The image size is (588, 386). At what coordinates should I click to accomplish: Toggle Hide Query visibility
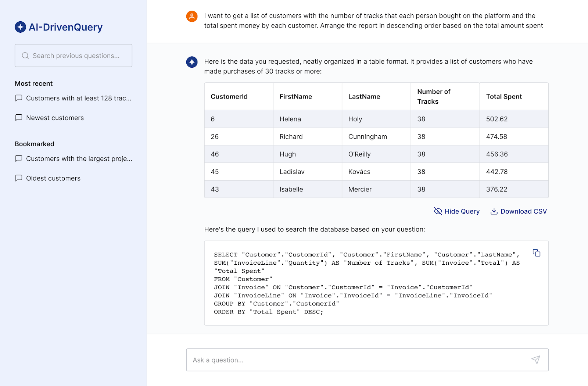[457, 211]
